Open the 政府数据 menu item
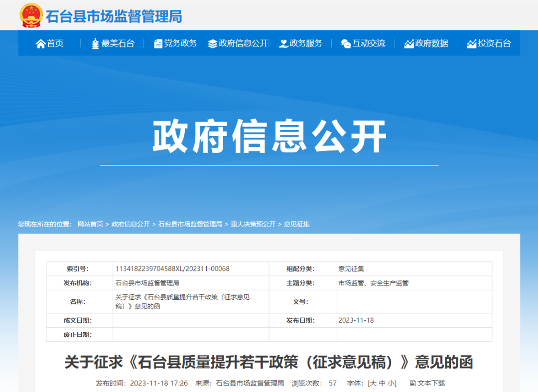Screen dimensions: 538x392 coord(430,43)
